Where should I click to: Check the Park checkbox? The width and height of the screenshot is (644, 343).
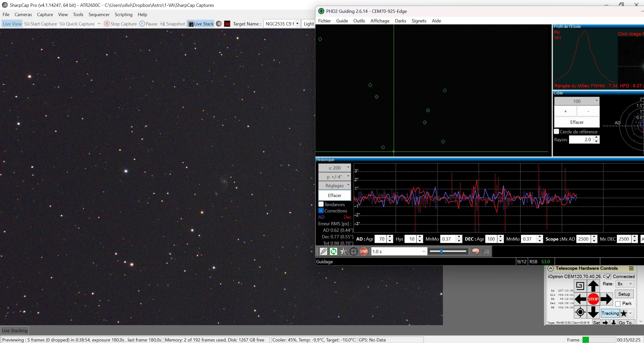(x=618, y=304)
